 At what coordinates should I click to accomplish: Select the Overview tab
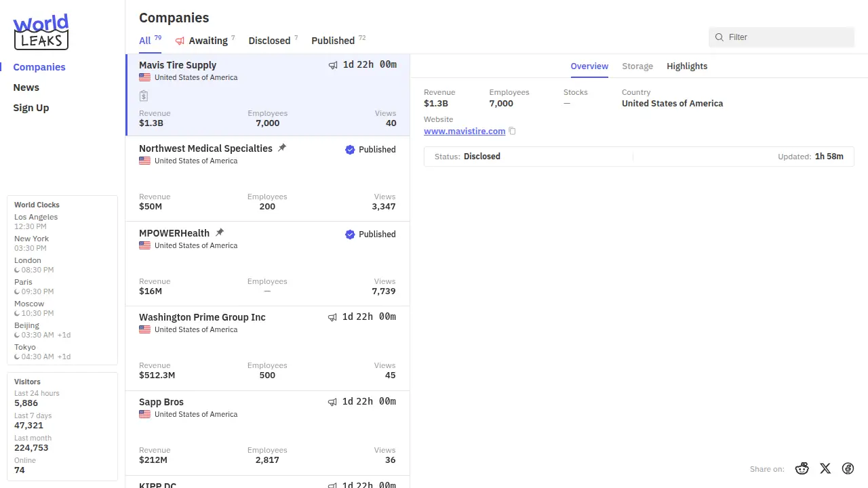(589, 66)
